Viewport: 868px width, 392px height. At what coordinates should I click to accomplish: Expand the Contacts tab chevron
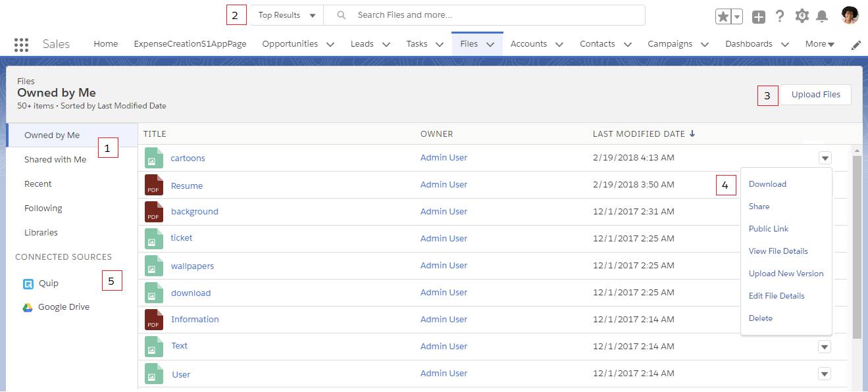pyautogui.click(x=627, y=45)
